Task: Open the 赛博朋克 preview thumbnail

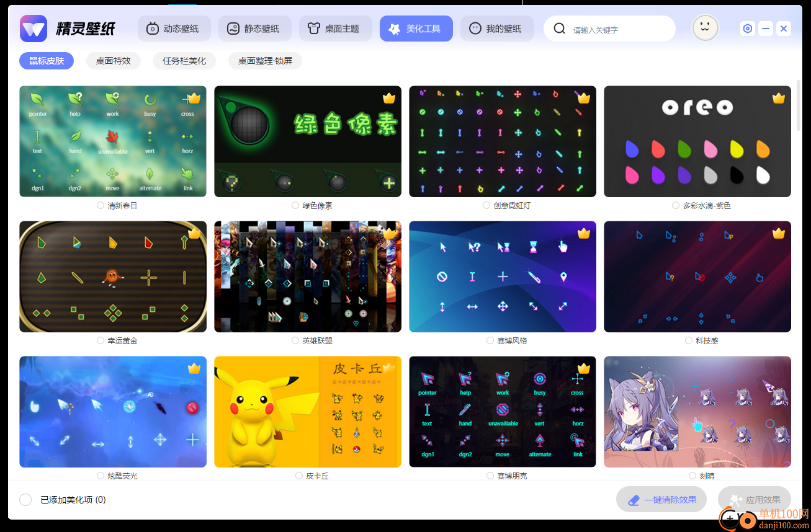Action: pos(503,412)
